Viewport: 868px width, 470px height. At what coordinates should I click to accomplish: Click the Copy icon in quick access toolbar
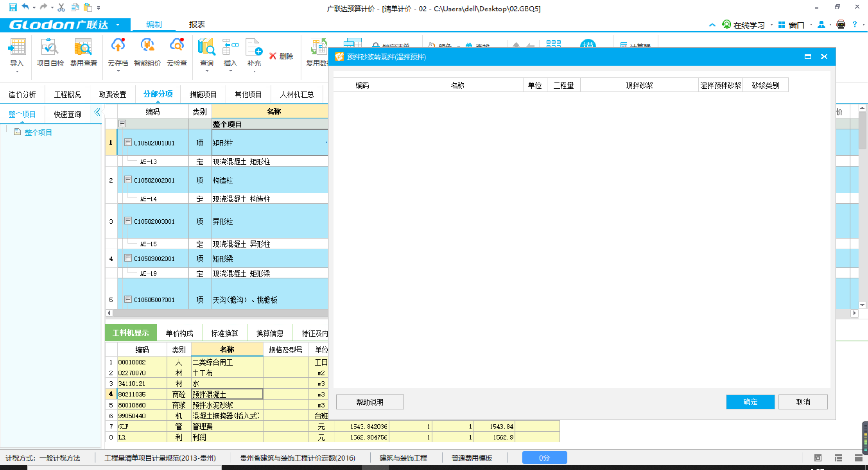pos(75,7)
